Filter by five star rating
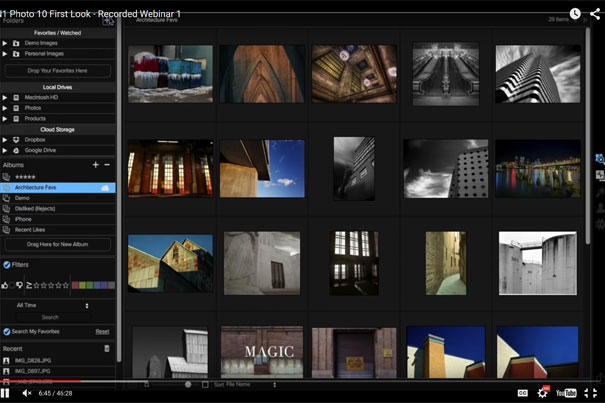Image resolution: width=605 pixels, height=403 pixels. 66,285
